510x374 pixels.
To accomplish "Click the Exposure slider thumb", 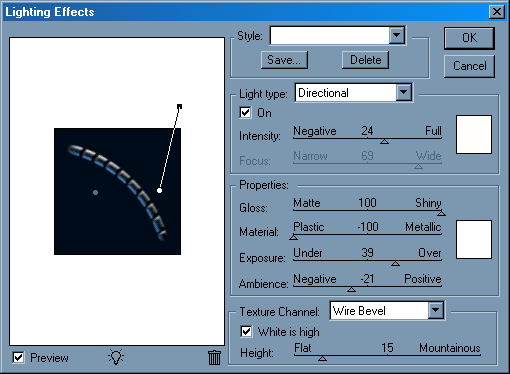I will coord(395,264).
